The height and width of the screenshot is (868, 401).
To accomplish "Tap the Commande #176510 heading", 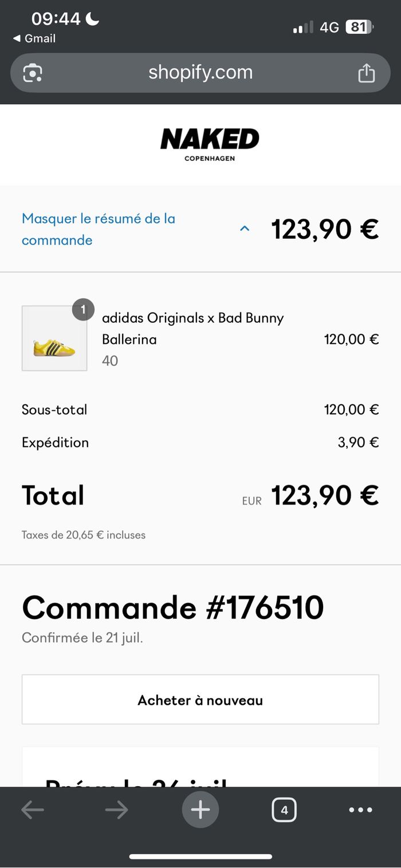I will coord(173,607).
